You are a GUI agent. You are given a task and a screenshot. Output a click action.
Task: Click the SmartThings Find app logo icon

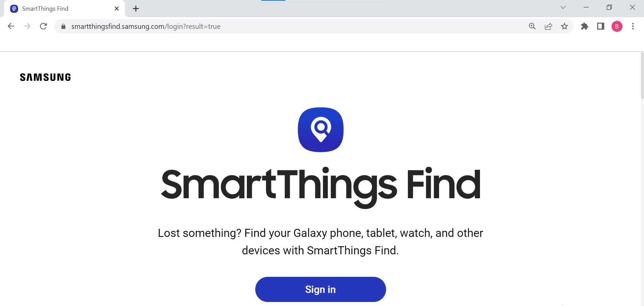321,130
